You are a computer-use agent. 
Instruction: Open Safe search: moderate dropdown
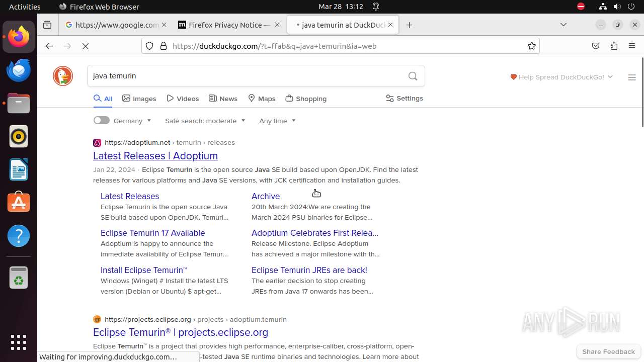coord(205,121)
